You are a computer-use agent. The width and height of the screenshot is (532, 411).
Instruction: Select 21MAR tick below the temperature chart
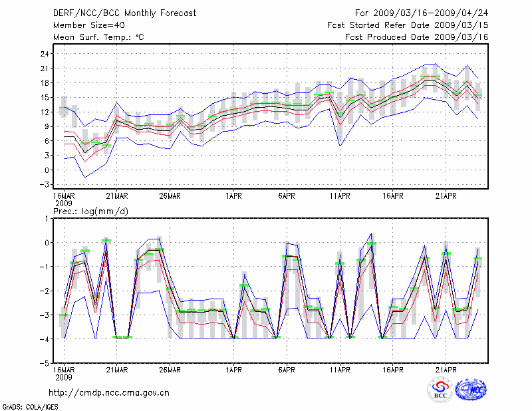click(x=116, y=196)
